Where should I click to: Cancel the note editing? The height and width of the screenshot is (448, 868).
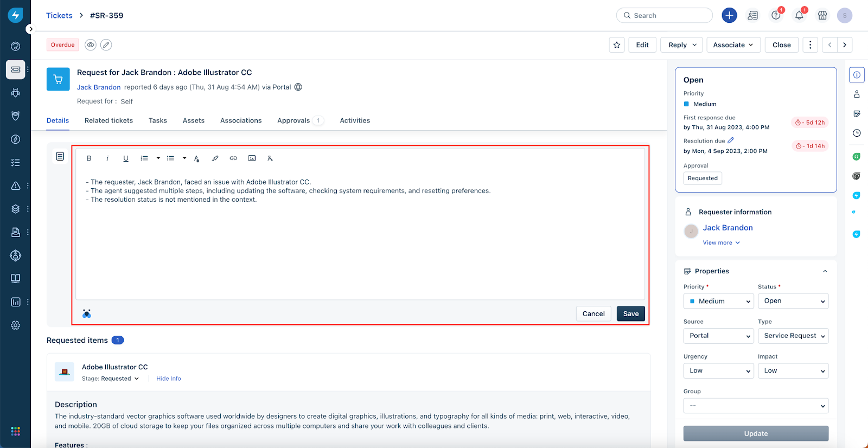593,313
